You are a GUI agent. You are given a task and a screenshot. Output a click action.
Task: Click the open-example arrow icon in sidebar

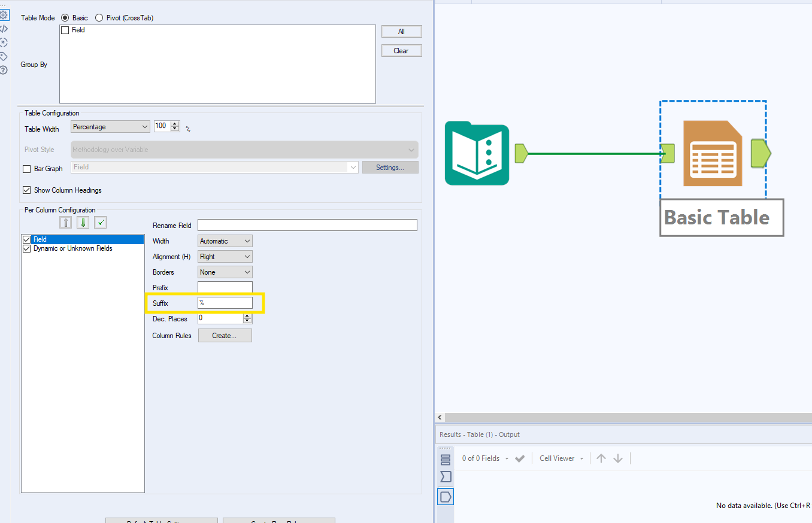[x=5, y=42]
